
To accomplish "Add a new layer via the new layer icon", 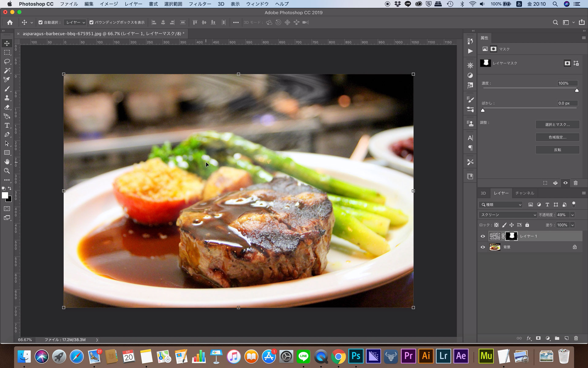I will (566, 338).
